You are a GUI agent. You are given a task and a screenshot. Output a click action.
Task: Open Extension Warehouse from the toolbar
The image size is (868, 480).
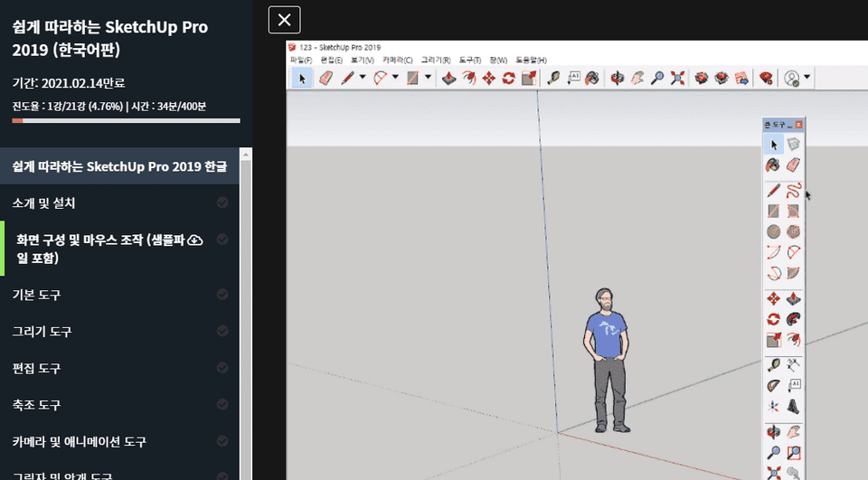click(722, 78)
